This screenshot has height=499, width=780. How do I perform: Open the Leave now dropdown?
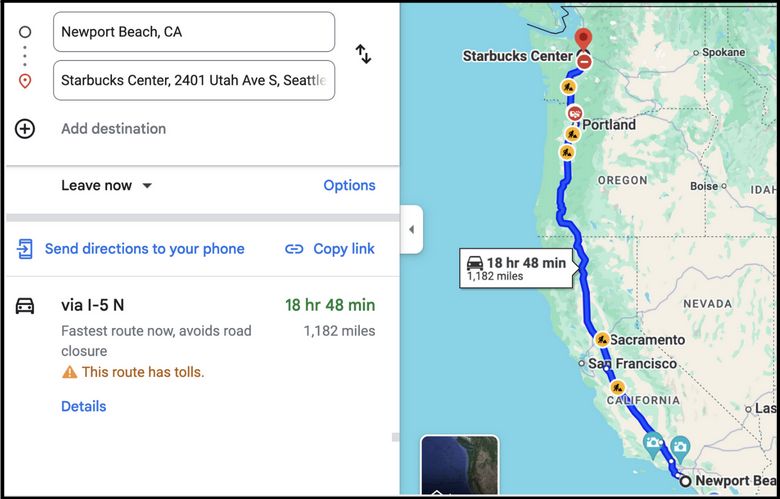(106, 186)
